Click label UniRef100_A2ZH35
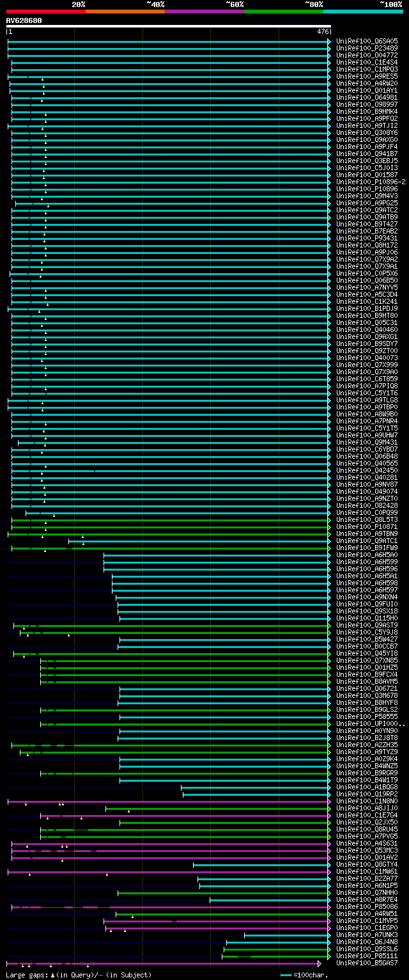Image resolution: width=409 pixels, height=980 pixels. click(367, 745)
